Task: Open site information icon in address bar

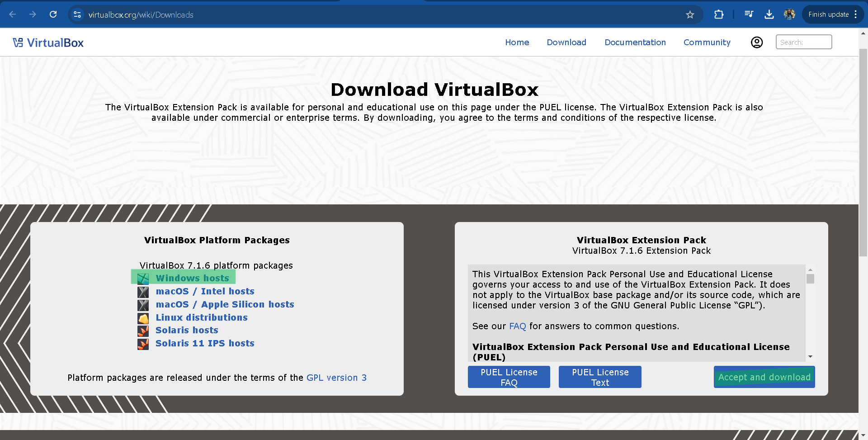Action: pyautogui.click(x=77, y=14)
